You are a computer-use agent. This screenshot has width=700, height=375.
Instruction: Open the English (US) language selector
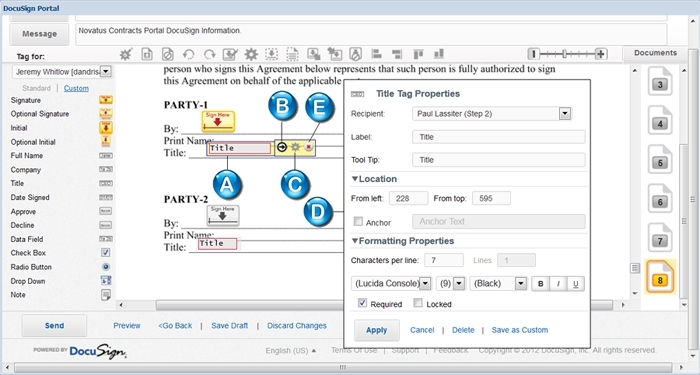point(291,350)
